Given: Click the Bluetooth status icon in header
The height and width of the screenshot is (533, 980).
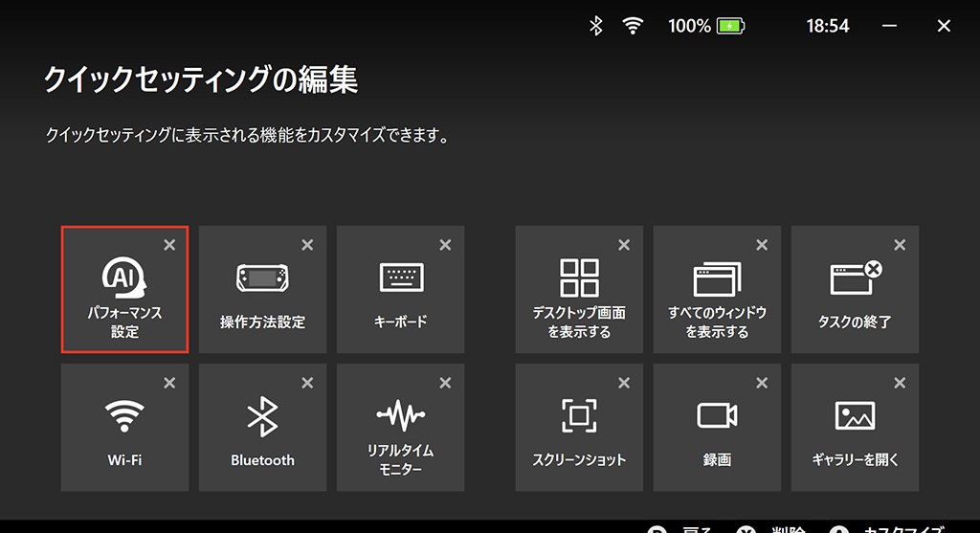Looking at the screenshot, I should [x=596, y=26].
